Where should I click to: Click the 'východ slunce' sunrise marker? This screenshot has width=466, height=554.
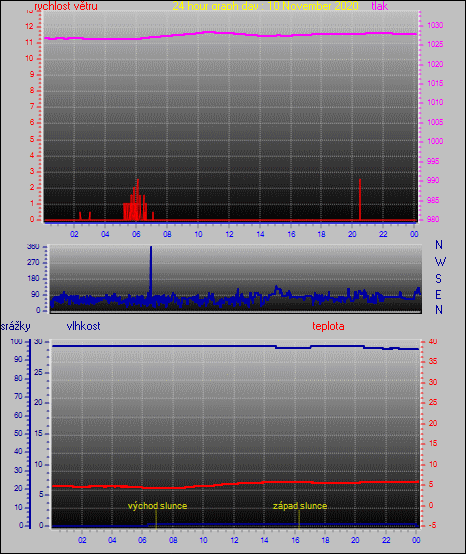[157, 506]
